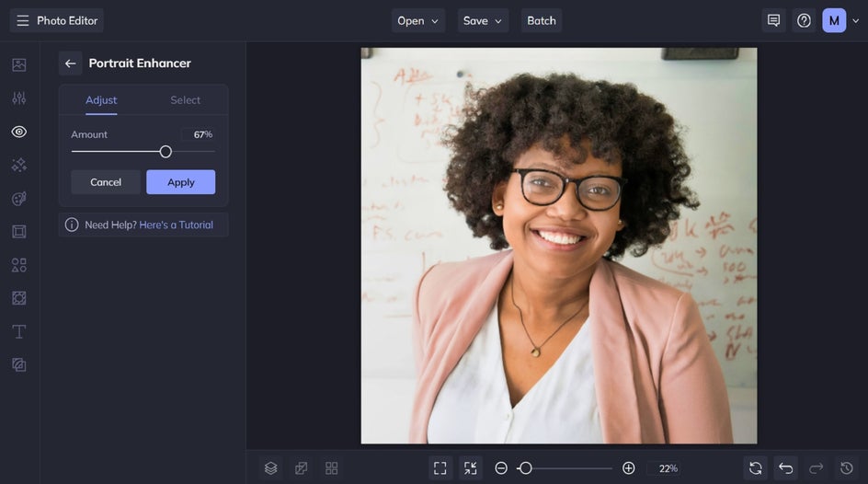Open the Artsy palette sidebar icon

coord(18,198)
